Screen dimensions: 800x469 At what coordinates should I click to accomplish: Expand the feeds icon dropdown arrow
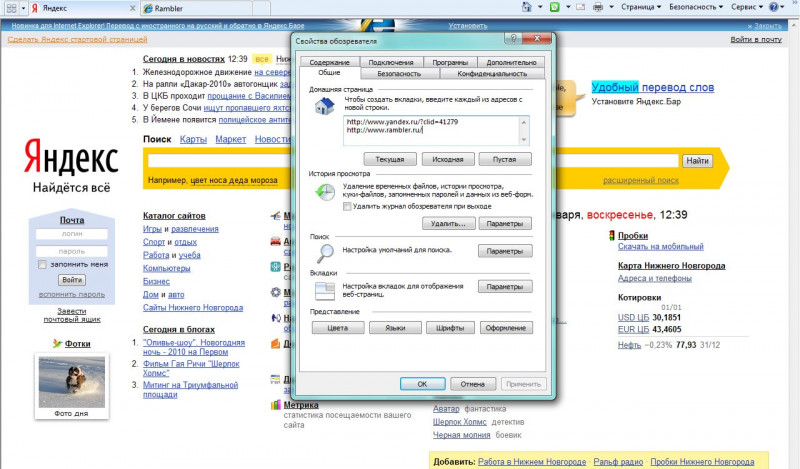pyautogui.click(x=568, y=7)
